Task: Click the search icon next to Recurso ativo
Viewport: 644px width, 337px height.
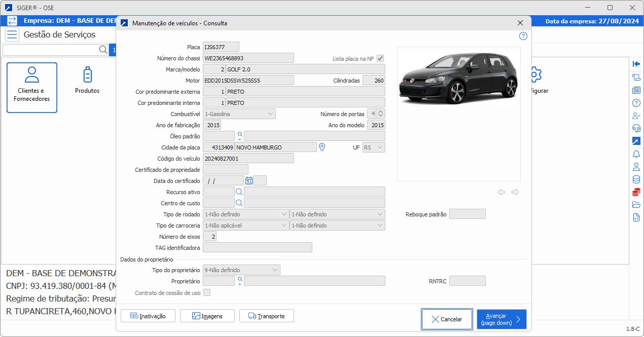Action: click(x=239, y=192)
